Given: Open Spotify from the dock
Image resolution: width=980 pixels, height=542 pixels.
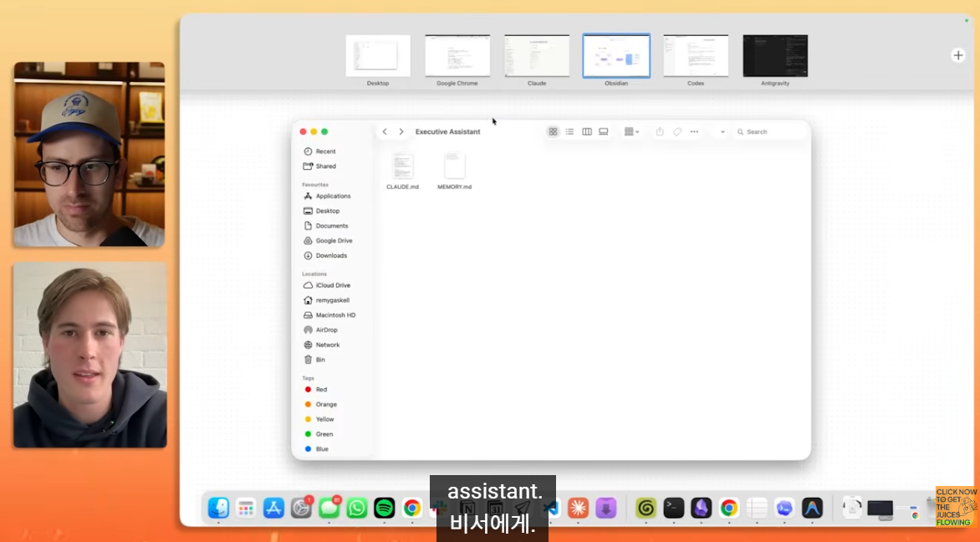Looking at the screenshot, I should [384, 508].
